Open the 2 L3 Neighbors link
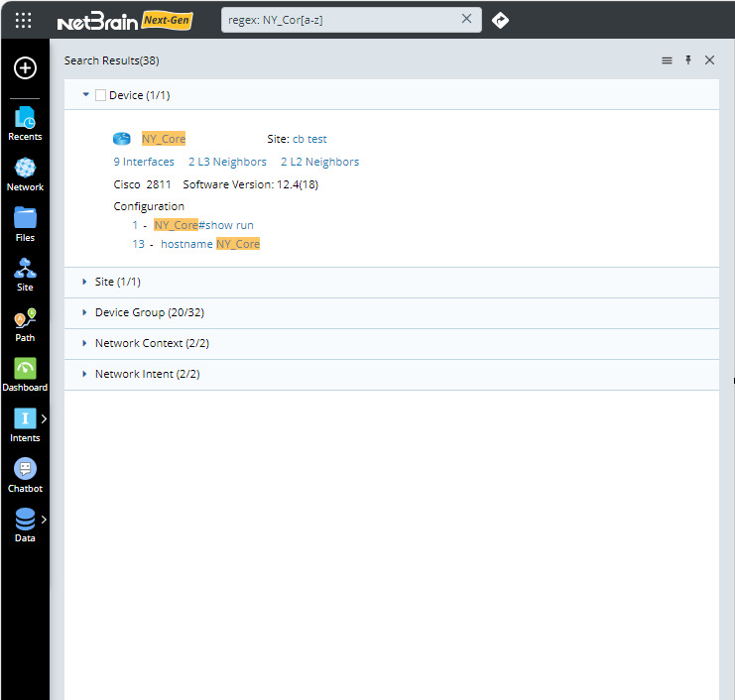Image resolution: width=735 pixels, height=700 pixels. (227, 162)
